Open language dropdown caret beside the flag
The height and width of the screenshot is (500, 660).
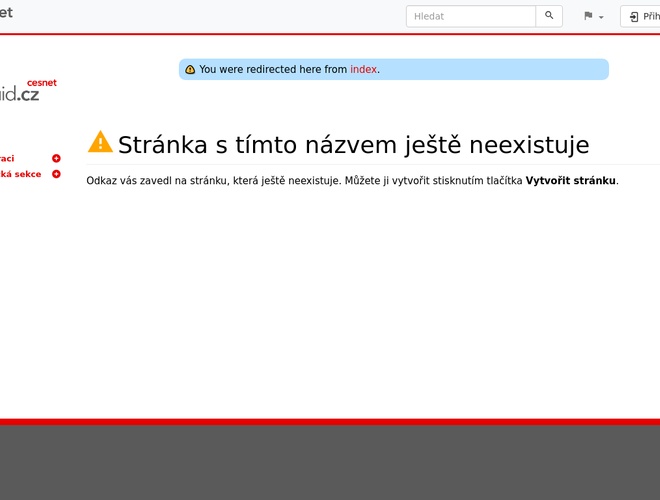pos(601,18)
